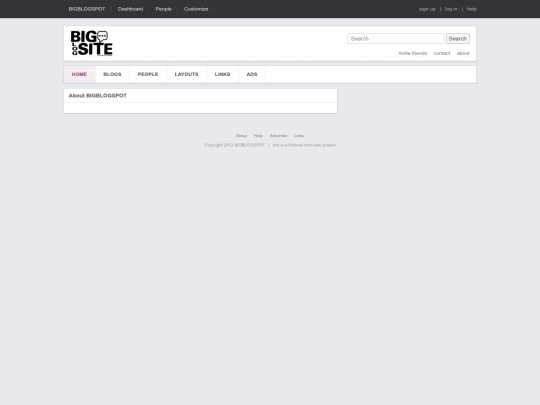Open Help link in footer
Image resolution: width=540 pixels, height=405 pixels.
(258, 136)
